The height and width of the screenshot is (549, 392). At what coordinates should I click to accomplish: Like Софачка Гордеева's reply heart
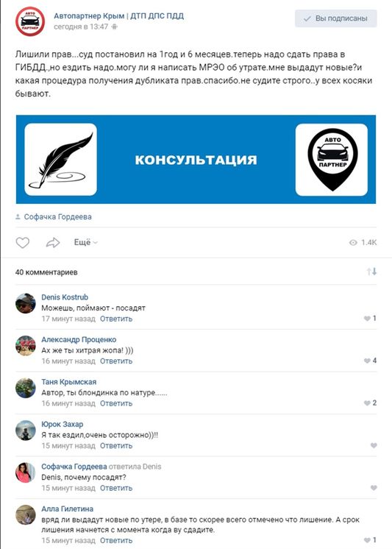point(374,488)
